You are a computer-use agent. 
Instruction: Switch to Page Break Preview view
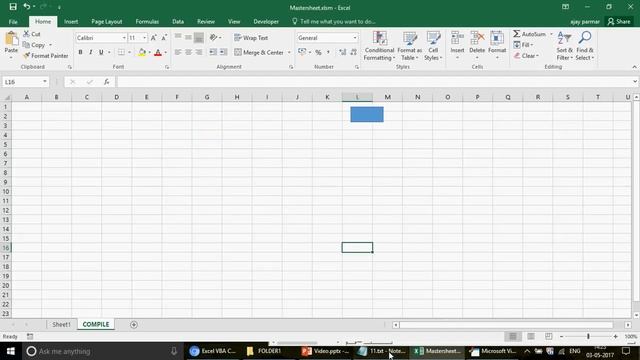(549, 336)
